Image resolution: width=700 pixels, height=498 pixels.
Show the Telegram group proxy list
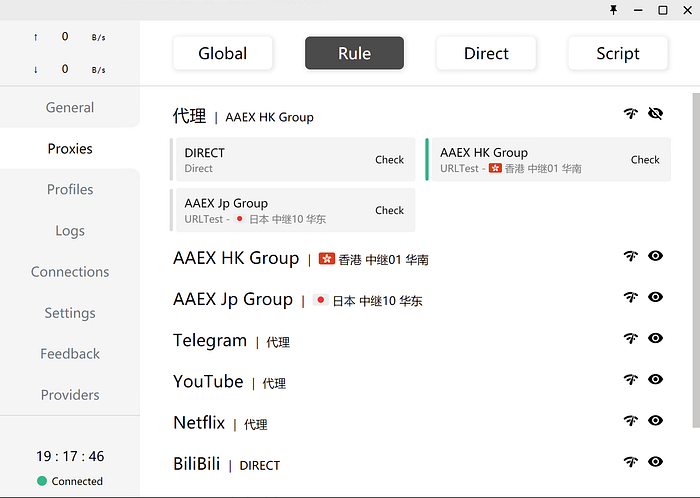pos(655,338)
